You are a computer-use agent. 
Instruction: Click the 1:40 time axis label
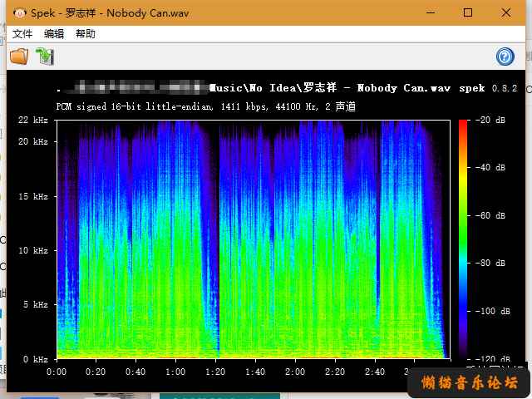pyautogui.click(x=255, y=372)
